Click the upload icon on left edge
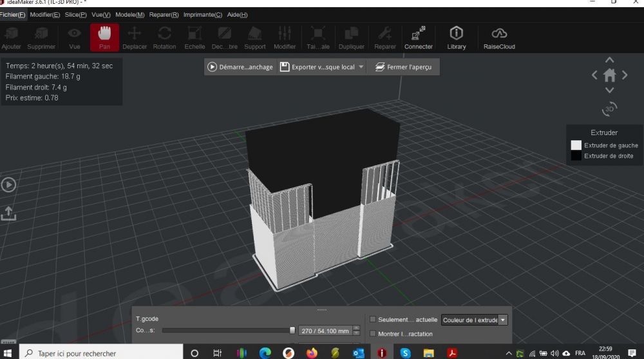644x359 pixels. [x=8, y=213]
